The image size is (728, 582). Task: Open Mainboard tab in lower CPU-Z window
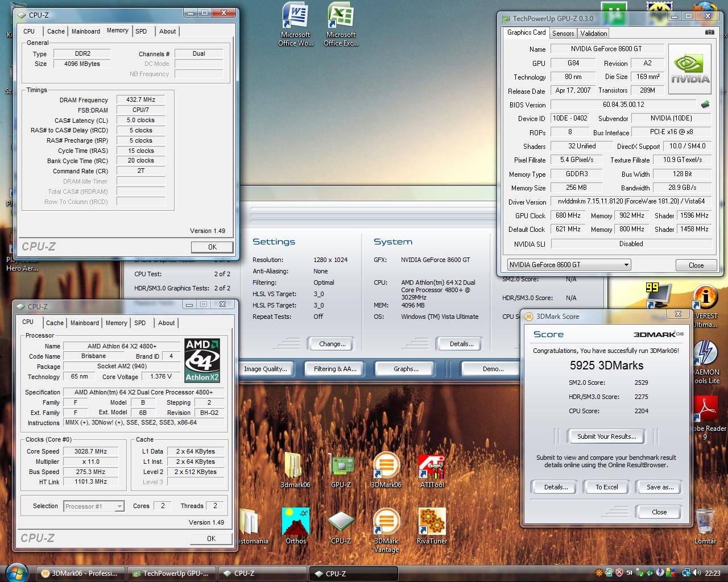click(x=85, y=323)
